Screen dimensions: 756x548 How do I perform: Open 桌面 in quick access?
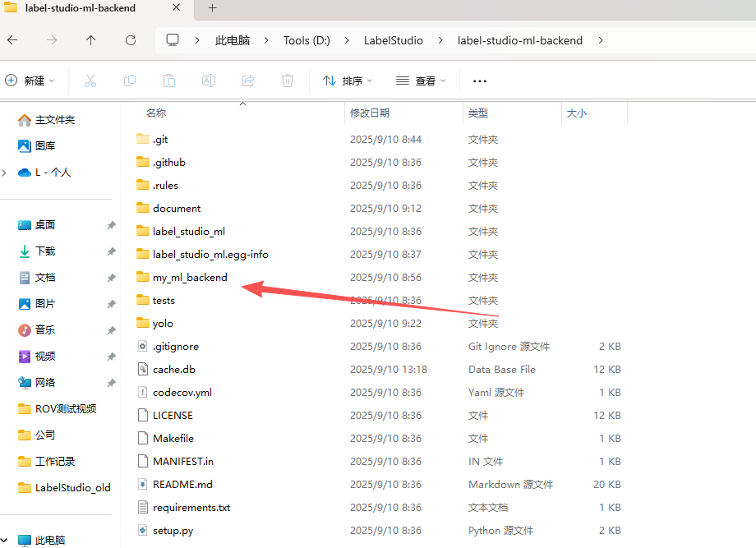click(37, 224)
